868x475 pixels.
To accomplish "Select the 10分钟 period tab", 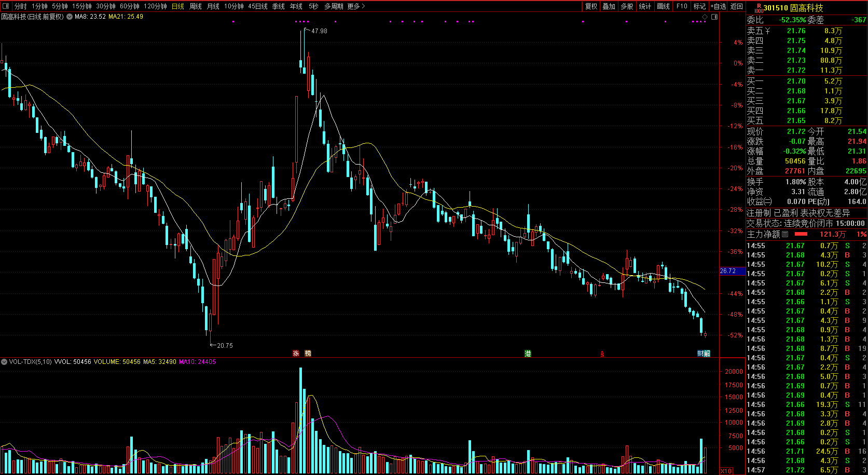I will (x=234, y=6).
